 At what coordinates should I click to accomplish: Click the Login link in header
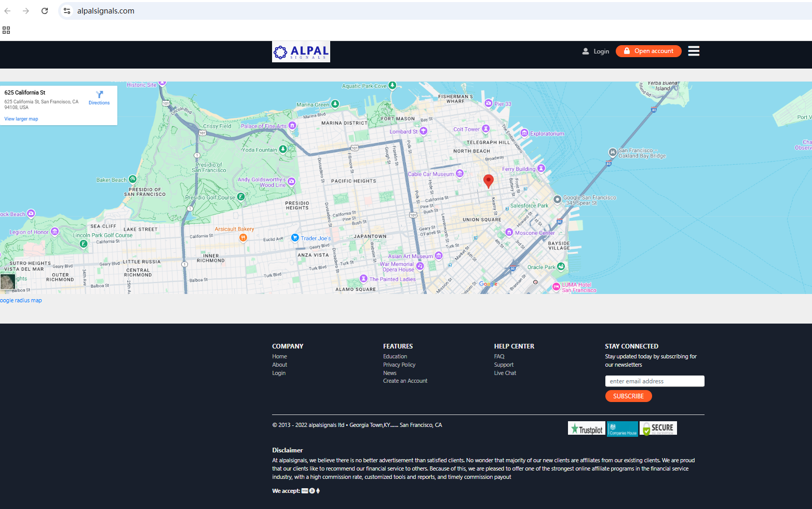tap(596, 51)
